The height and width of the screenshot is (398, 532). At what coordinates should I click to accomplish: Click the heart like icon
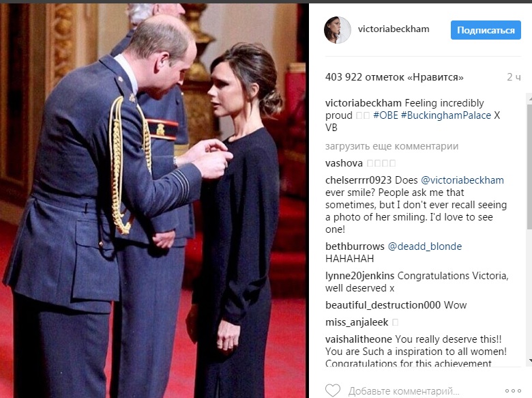333,390
